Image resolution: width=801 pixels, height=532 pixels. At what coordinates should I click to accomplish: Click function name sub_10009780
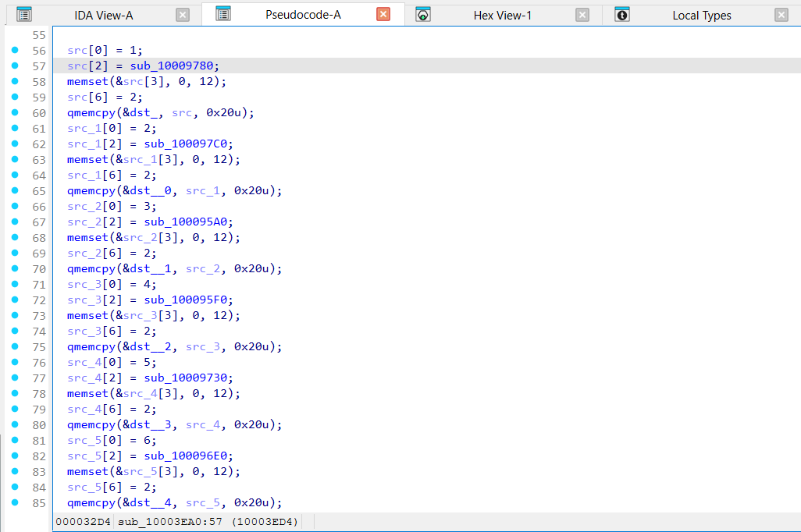[172, 66]
